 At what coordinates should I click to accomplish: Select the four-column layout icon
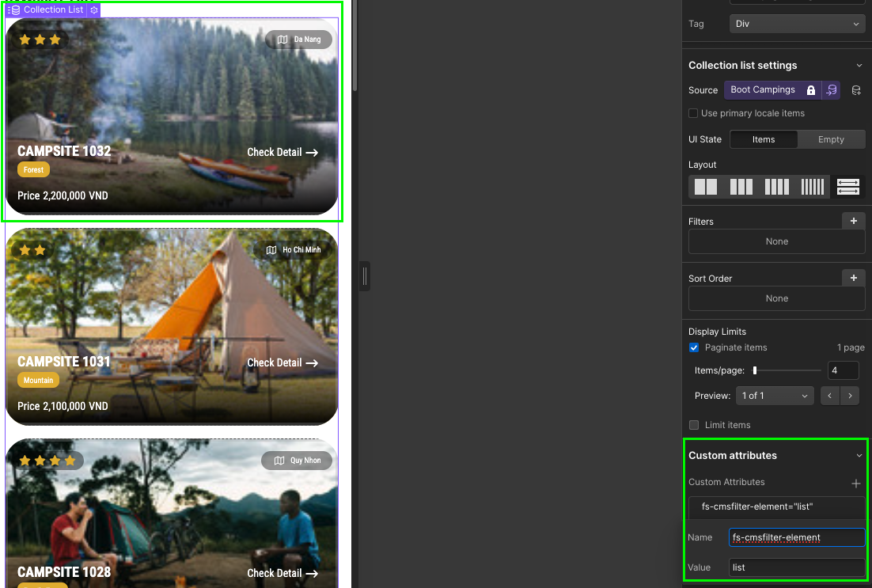point(777,187)
